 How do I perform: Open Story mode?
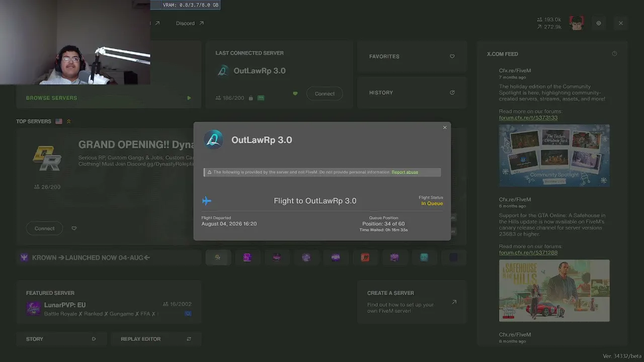pos(61,339)
